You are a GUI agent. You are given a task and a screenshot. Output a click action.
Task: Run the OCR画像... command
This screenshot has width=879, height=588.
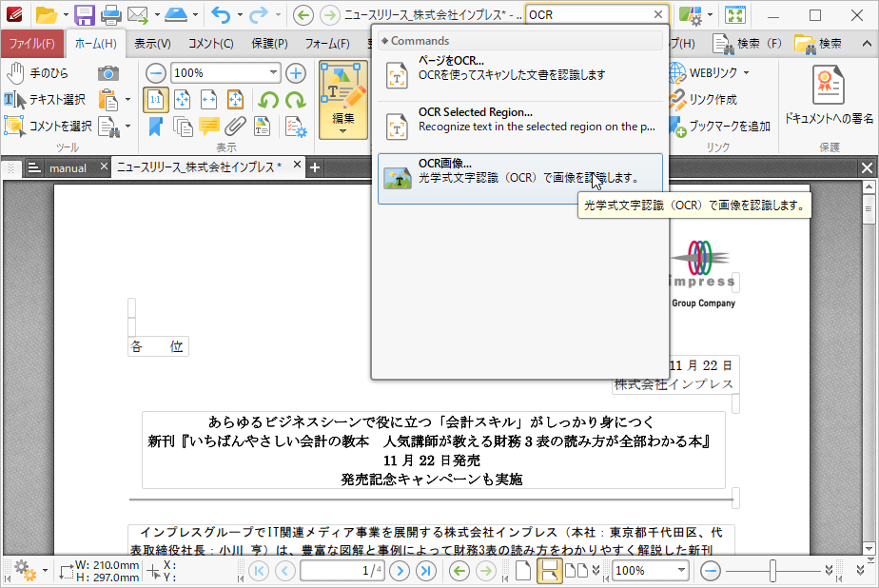tap(520, 178)
